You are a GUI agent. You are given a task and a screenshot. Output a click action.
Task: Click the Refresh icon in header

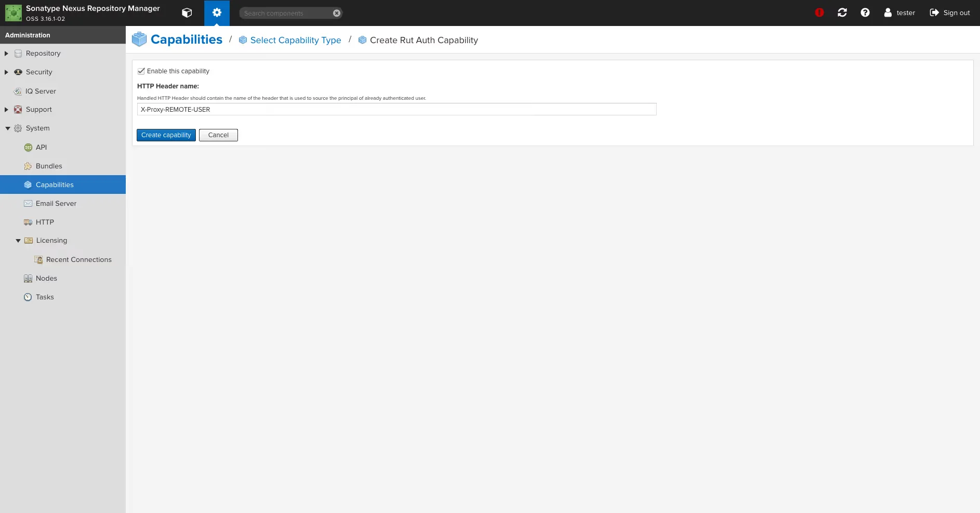click(x=842, y=13)
